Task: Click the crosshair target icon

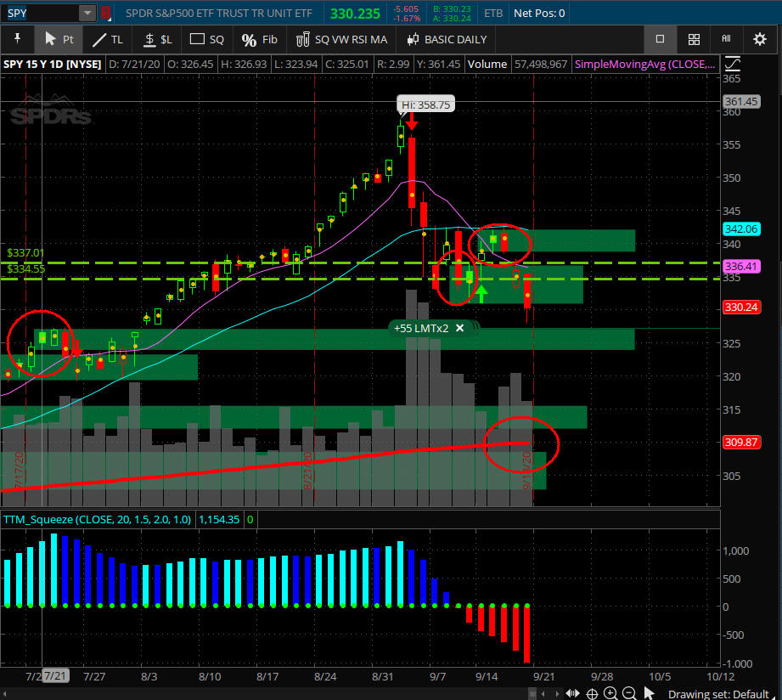Action: pyautogui.click(x=592, y=693)
